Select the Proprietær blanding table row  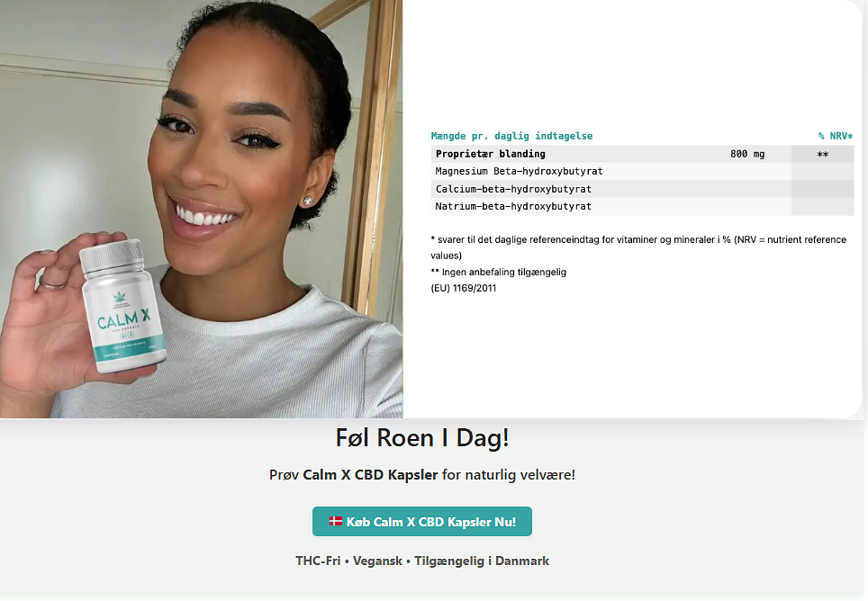click(x=642, y=154)
